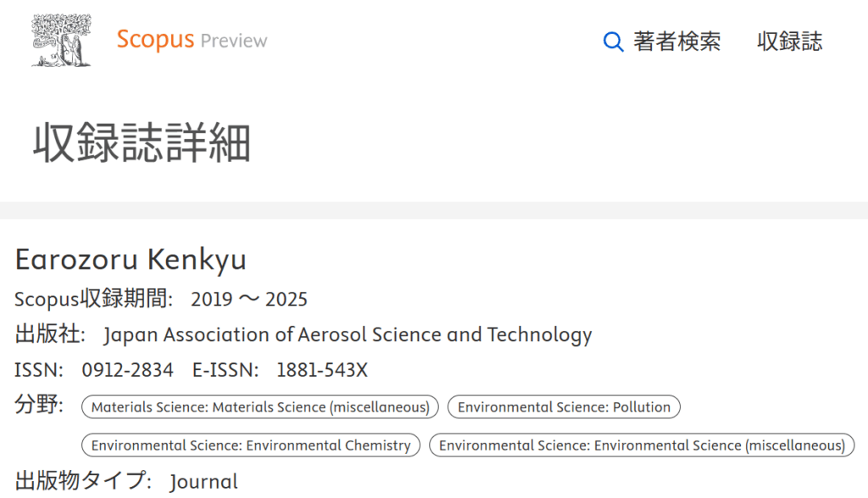The height and width of the screenshot is (498, 868).
Task: Click the 収録誌詳細 page heading
Action: (x=142, y=143)
